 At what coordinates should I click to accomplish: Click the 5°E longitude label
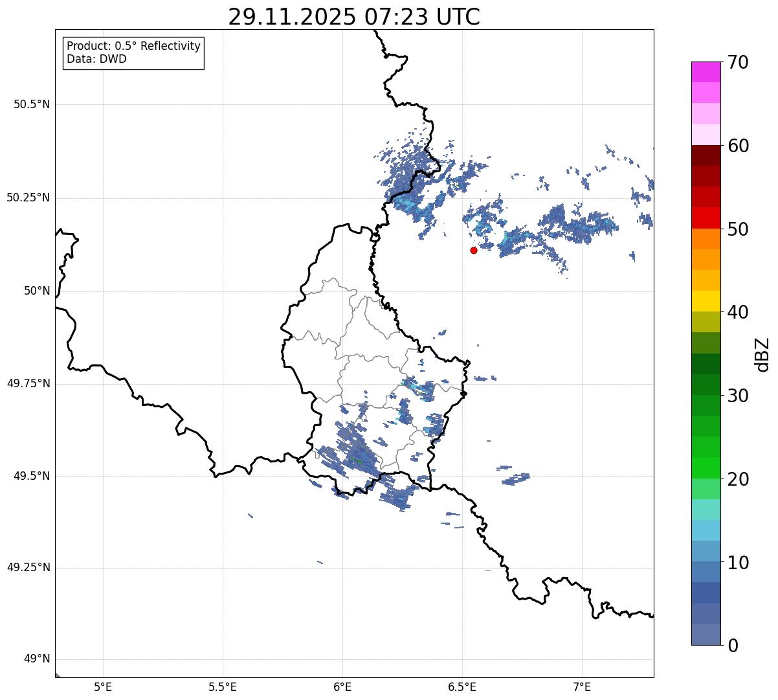pos(103,686)
